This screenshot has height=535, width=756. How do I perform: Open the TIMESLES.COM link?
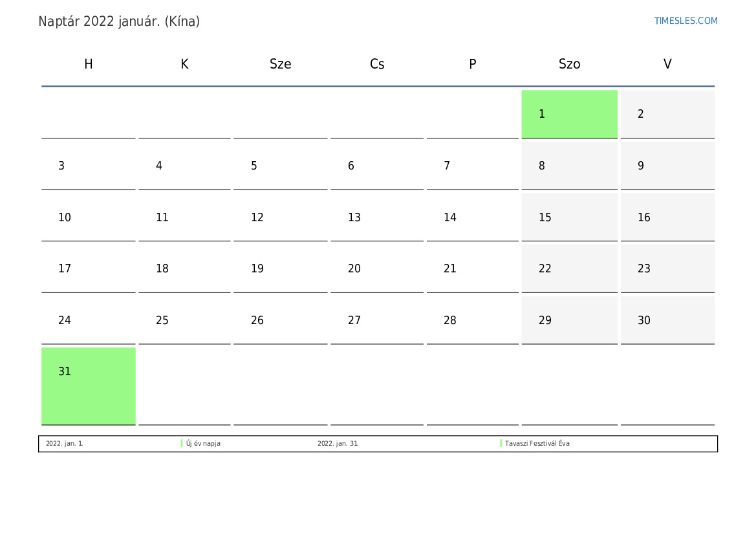click(686, 21)
